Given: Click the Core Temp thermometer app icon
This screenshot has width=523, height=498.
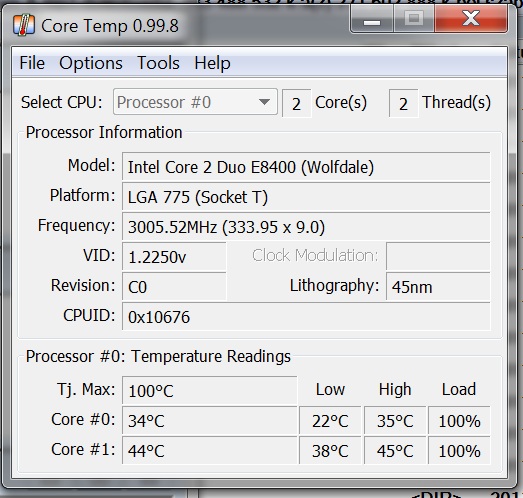Looking at the screenshot, I should (x=24, y=25).
